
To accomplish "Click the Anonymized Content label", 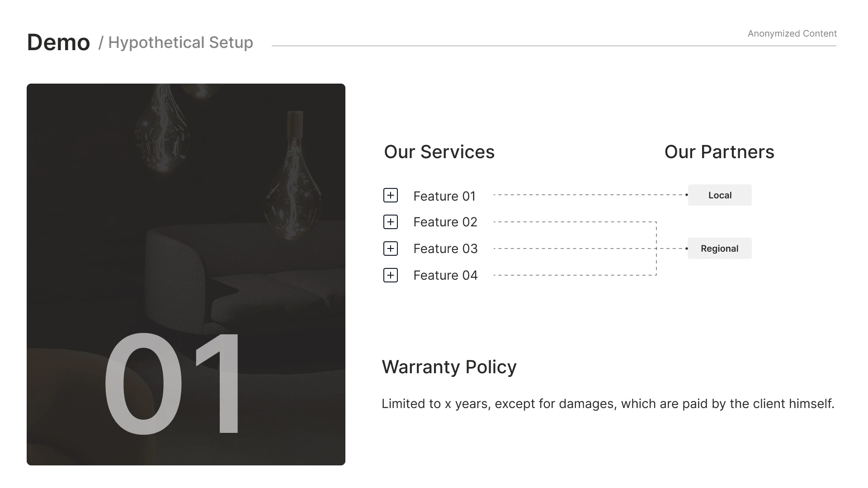I will point(792,33).
